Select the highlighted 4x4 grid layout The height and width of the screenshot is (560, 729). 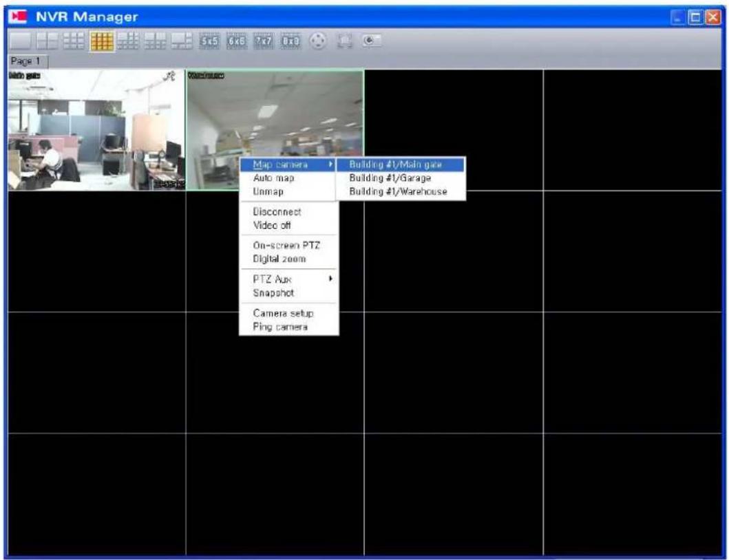[102, 41]
